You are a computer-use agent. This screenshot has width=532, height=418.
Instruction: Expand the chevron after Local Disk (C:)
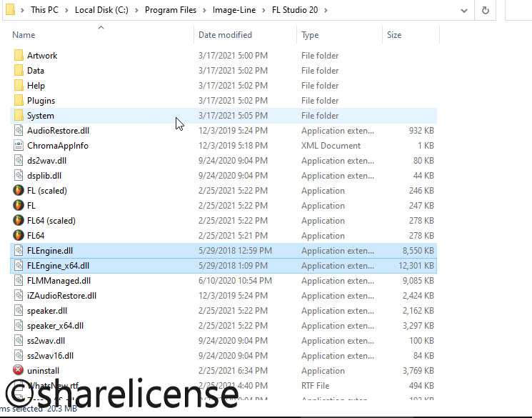pyautogui.click(x=136, y=10)
